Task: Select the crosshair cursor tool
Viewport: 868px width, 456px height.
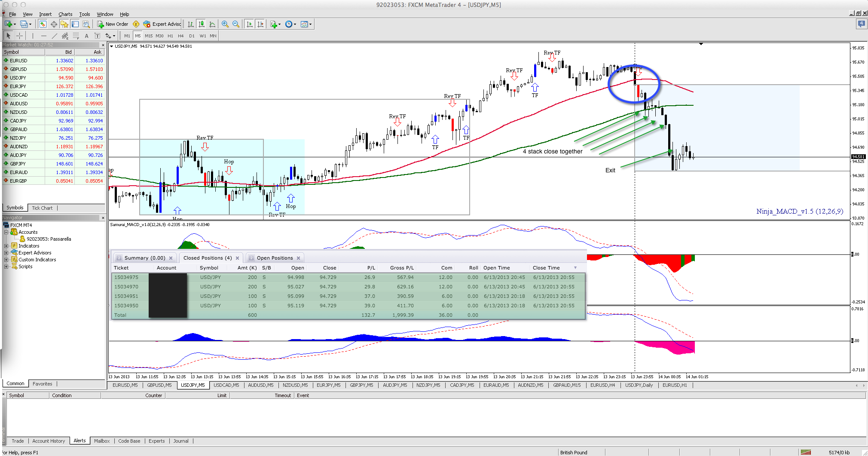Action: (20, 36)
